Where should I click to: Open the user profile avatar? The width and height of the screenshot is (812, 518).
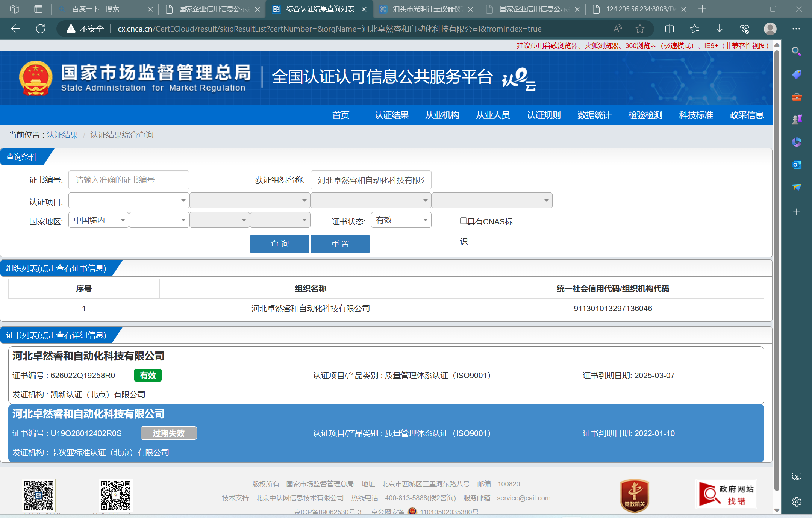coord(770,29)
